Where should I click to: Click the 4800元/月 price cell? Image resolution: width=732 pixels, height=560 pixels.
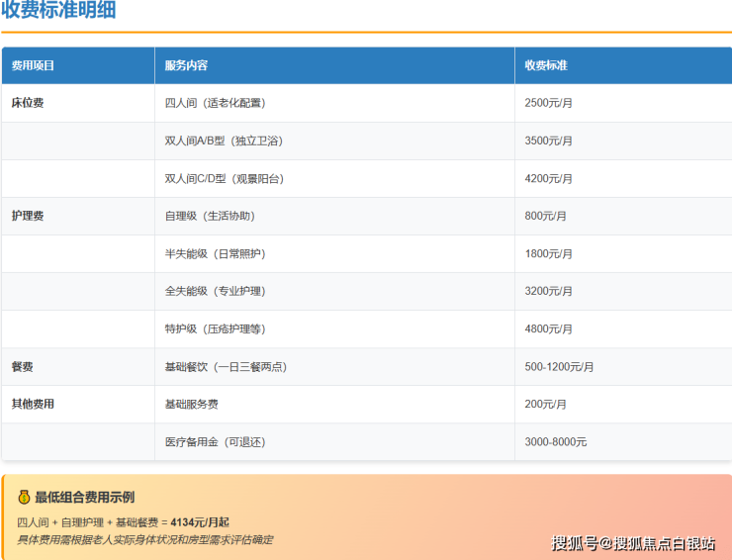tap(548, 328)
